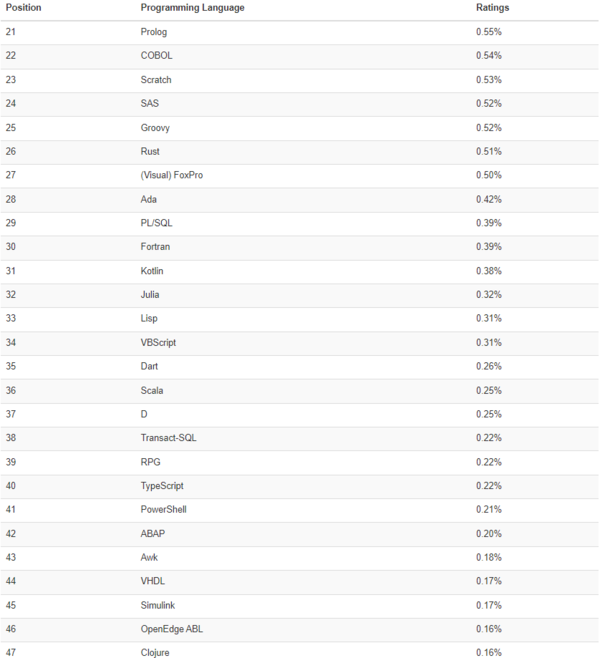This screenshot has height=658, width=600.
Task: Click the Kotlin language name
Action: point(153,271)
